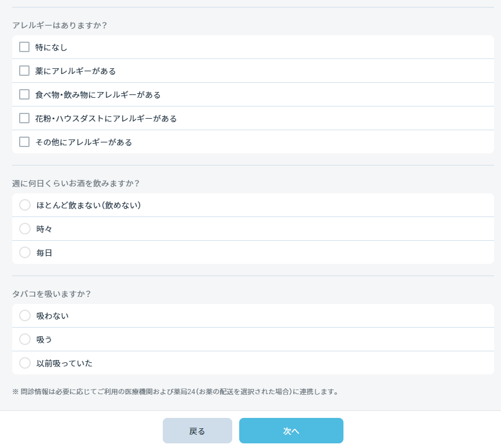Click the その他にアレルギーがある label text

(84, 142)
